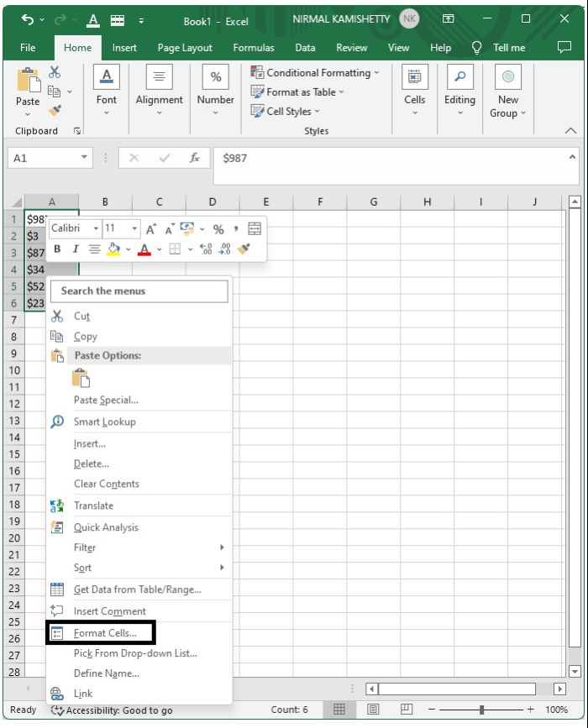Click the borders quick access icon
Viewport: 588px width, 728px height.
pyautogui.click(x=117, y=20)
